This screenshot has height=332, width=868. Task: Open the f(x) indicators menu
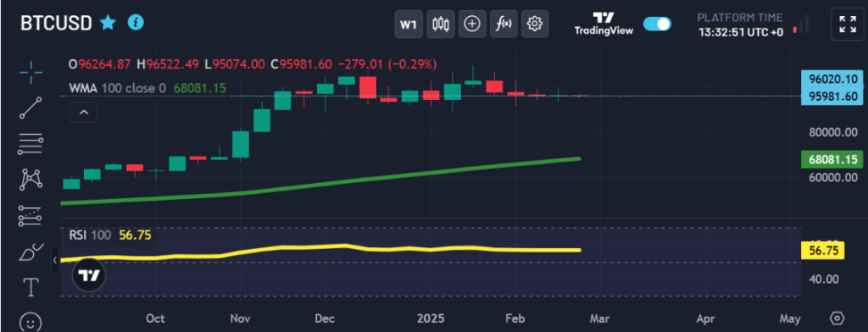click(504, 24)
